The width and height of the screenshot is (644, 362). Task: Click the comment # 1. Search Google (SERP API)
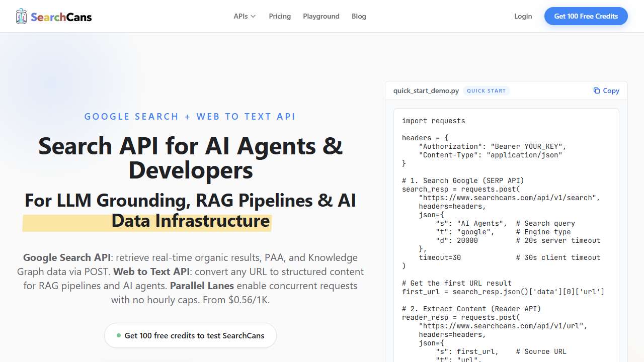(463, 180)
